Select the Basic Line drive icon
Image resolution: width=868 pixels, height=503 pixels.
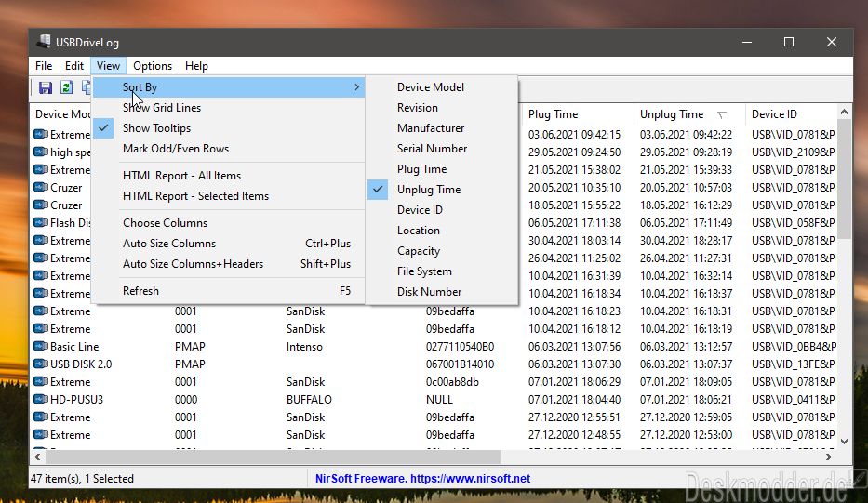coord(40,347)
